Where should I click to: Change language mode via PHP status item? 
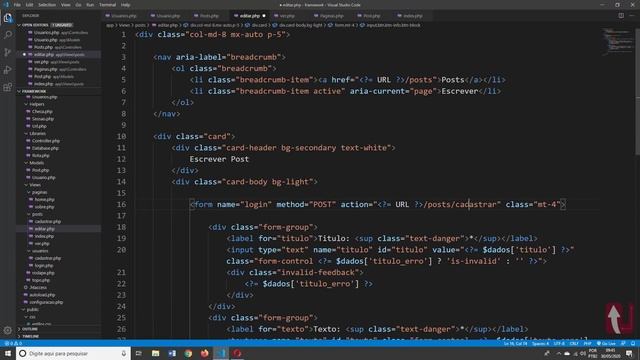pyautogui.click(x=588, y=343)
